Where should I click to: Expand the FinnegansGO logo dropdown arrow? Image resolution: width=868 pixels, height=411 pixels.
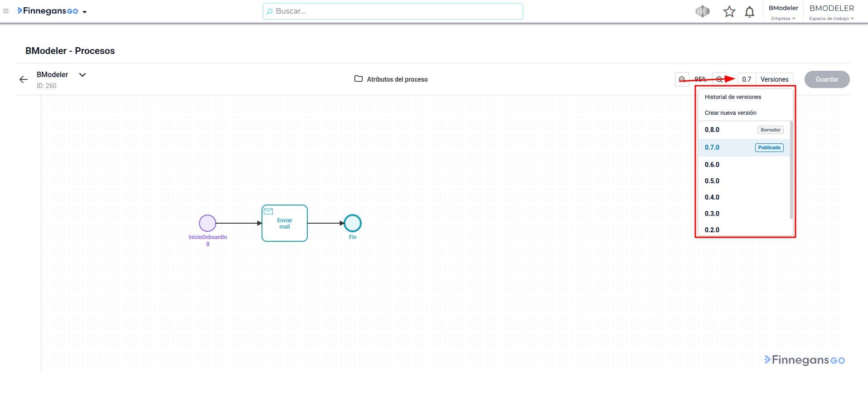[x=85, y=12]
